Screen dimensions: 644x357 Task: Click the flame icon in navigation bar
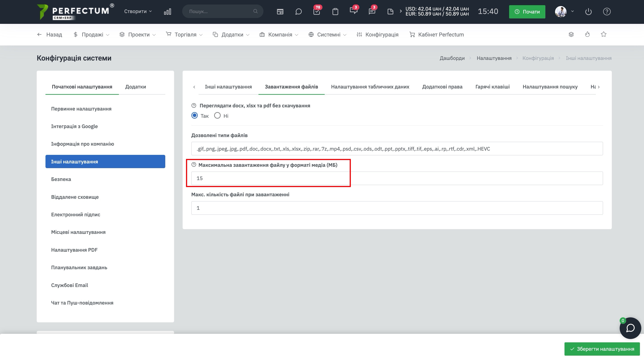point(587,34)
